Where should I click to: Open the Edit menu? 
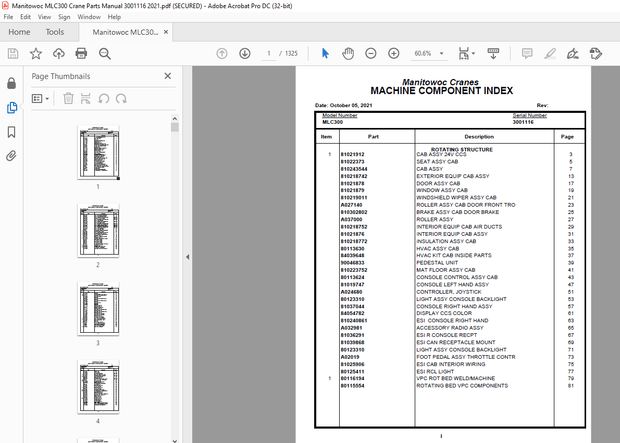tap(25, 17)
